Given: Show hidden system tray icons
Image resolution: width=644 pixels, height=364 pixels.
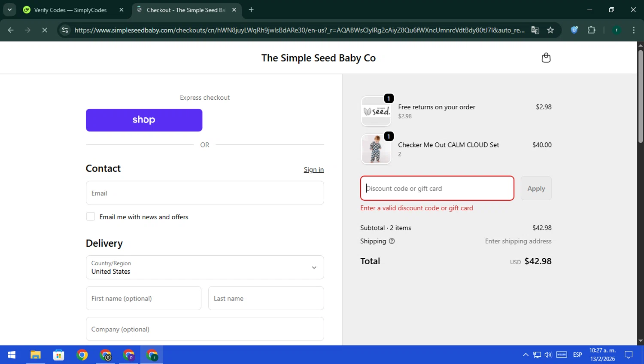Looking at the screenshot, I should tap(526, 355).
